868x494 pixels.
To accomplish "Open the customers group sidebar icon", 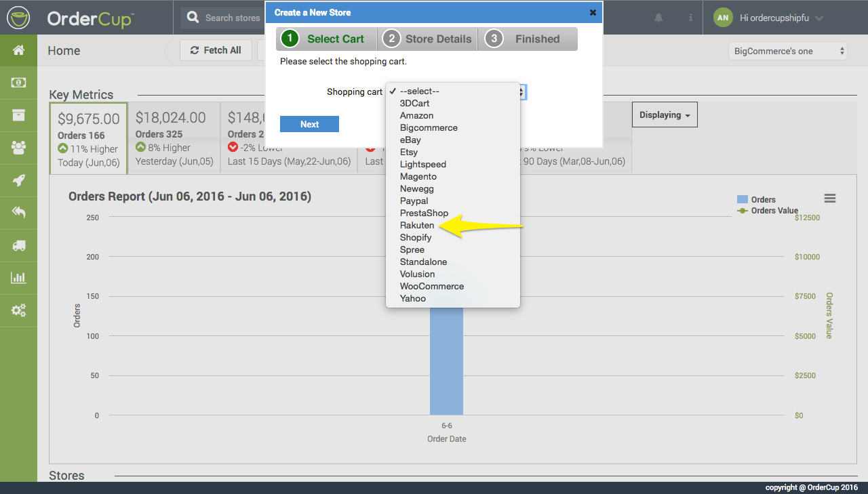I will click(x=18, y=148).
